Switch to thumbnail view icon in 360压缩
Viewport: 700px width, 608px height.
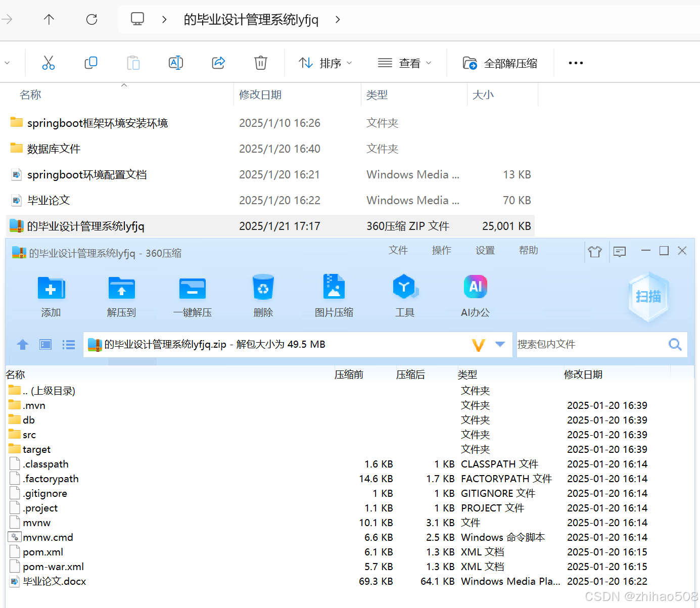[x=45, y=345]
